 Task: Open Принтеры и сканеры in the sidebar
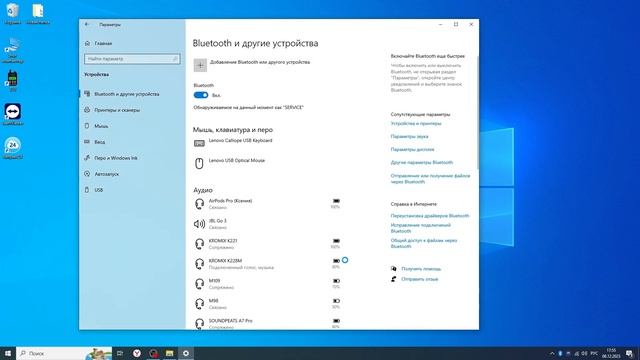[117, 110]
